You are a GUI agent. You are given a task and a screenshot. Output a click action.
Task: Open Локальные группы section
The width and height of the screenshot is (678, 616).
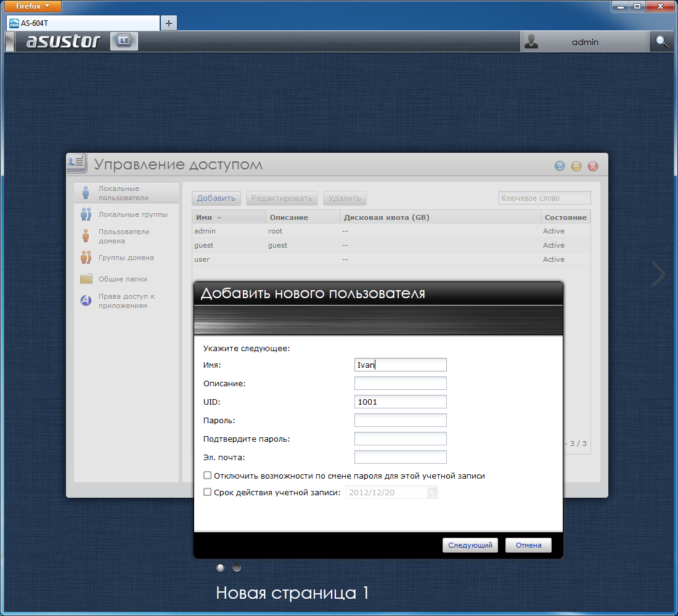[x=126, y=214]
